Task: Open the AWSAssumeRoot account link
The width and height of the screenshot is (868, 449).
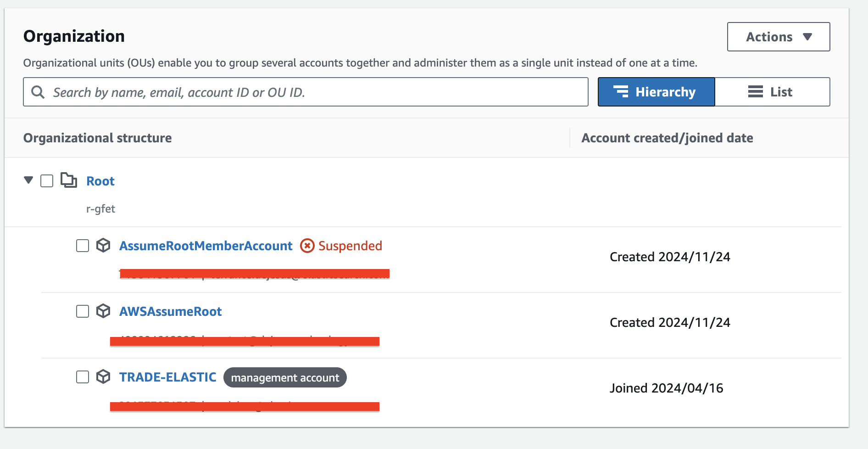Action: click(171, 312)
